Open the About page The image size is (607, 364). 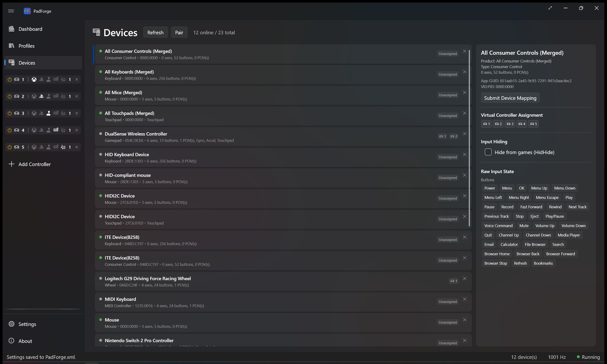(43, 341)
